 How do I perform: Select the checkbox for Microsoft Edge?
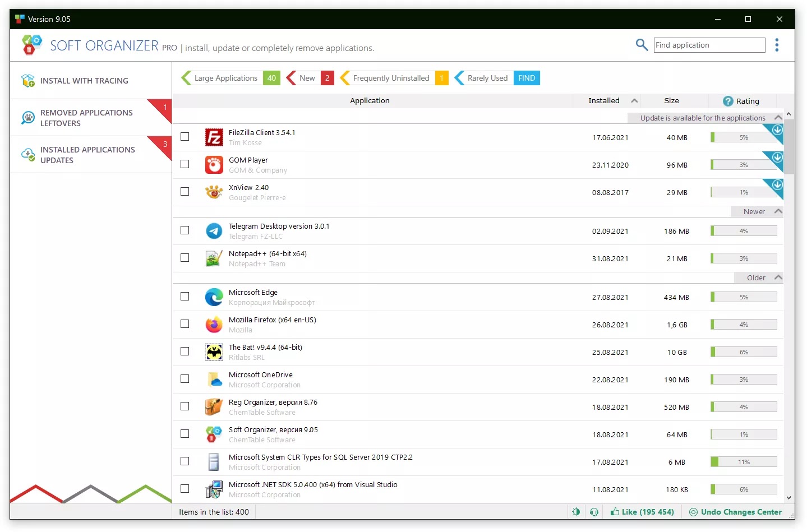[x=185, y=296]
